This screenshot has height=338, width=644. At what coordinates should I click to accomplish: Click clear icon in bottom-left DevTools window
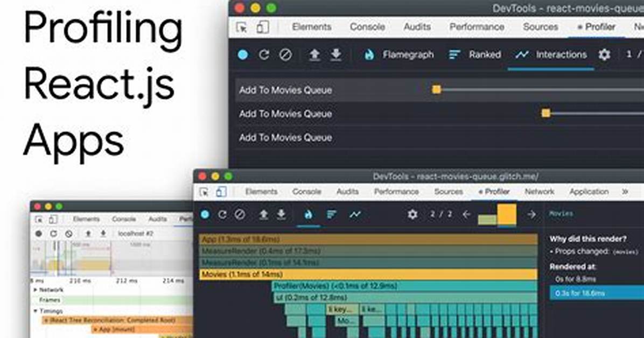point(68,234)
